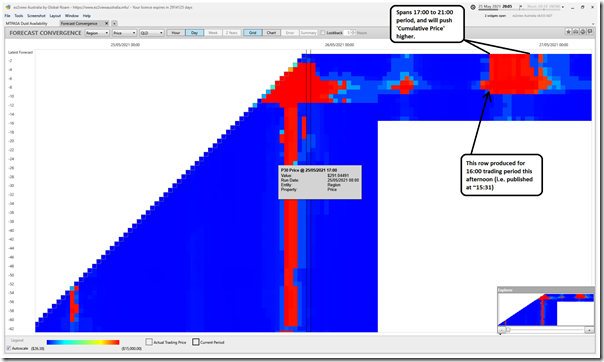
Task: Open the Screenshot menu
Action: (36, 16)
